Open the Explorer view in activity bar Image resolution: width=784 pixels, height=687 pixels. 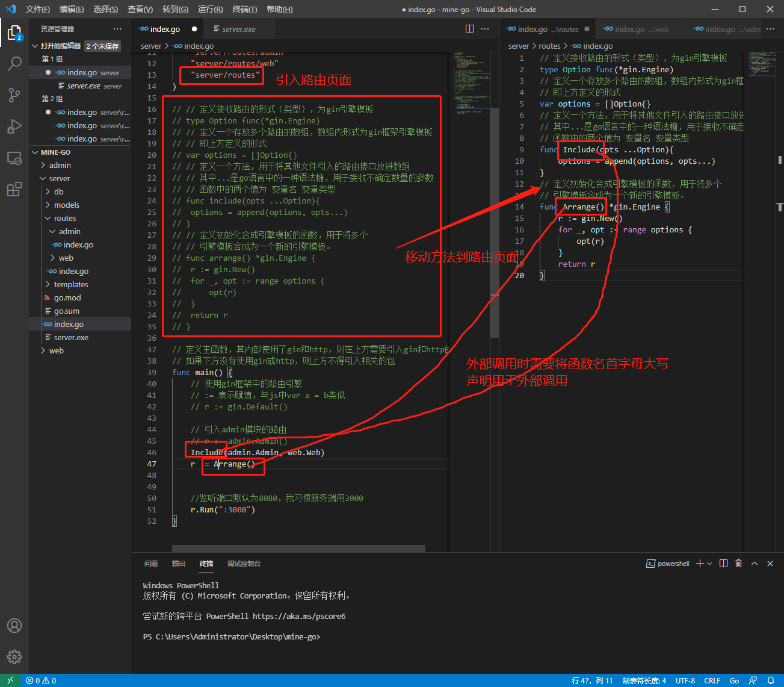point(14,33)
